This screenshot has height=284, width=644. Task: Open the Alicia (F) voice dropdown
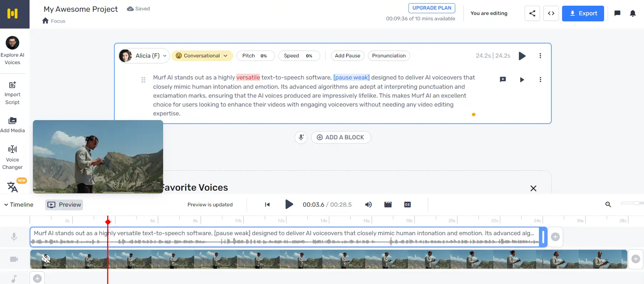pyautogui.click(x=144, y=56)
